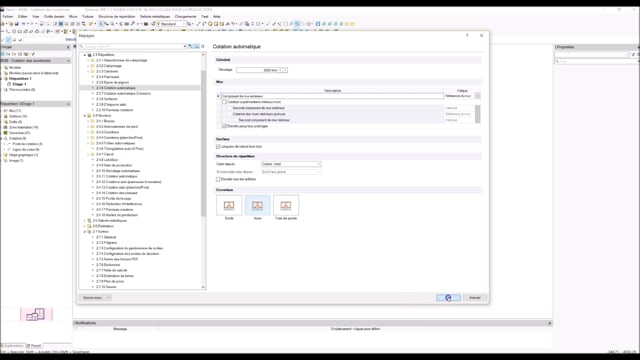Open the Chargements menu
Screen dimensions: 640x360
185,17
